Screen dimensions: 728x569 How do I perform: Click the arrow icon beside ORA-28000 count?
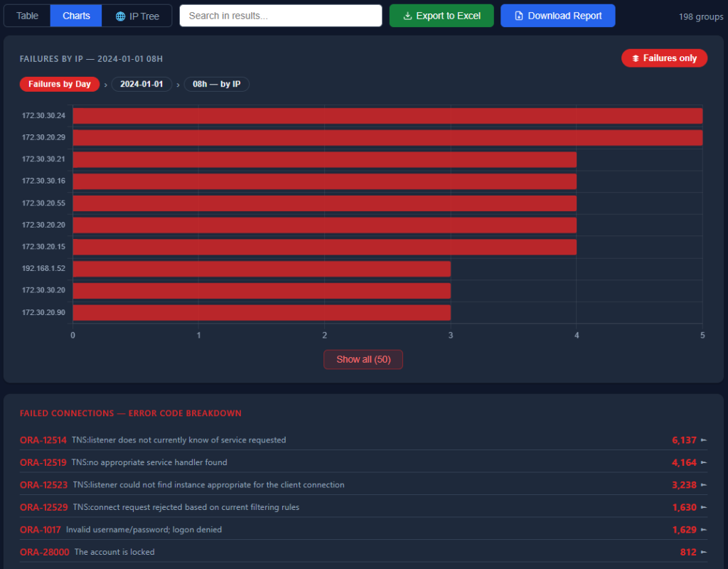(x=704, y=552)
